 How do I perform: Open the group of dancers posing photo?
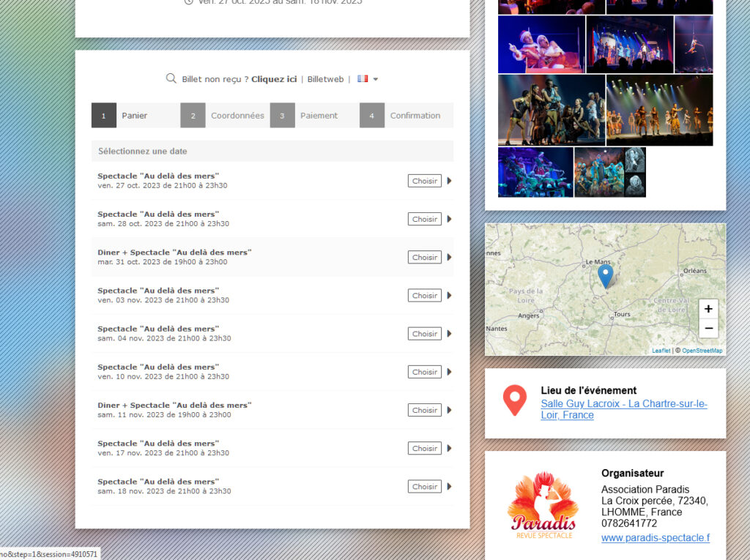point(552,110)
